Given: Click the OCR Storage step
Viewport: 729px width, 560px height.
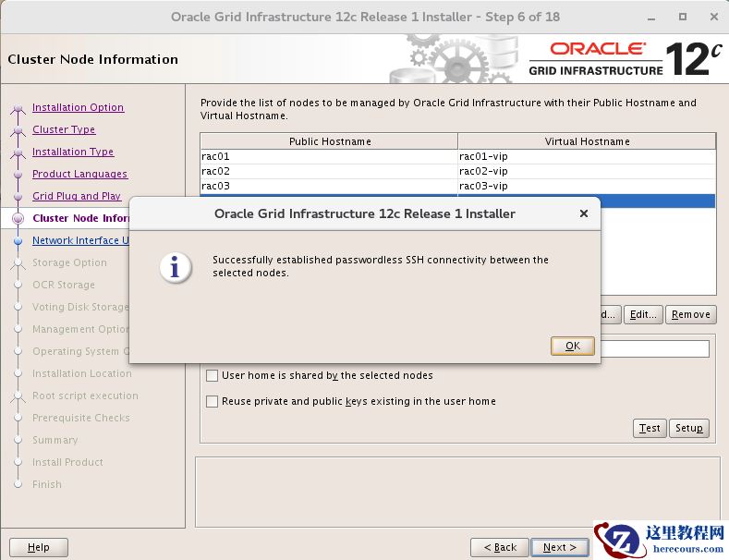Looking at the screenshot, I should coord(64,285).
